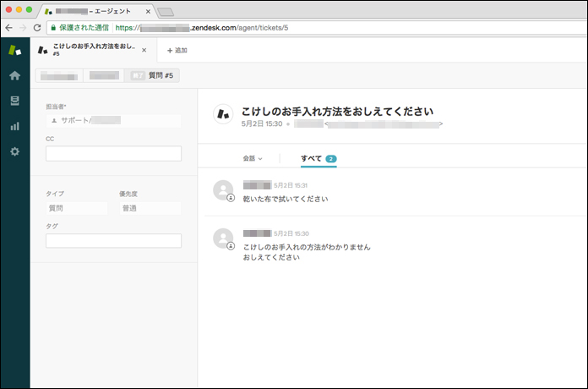
Task: Click author name on 15:30 comment
Action: click(x=257, y=233)
